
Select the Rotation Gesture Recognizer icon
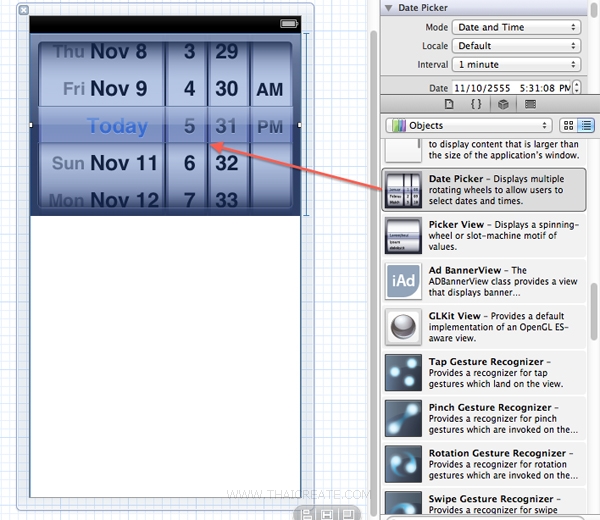coord(403,464)
